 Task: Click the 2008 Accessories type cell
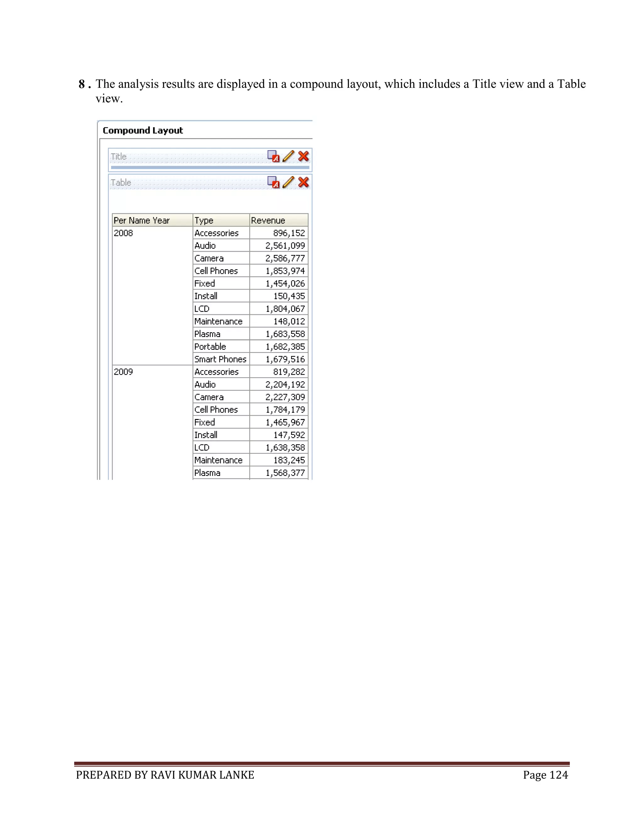(221, 233)
